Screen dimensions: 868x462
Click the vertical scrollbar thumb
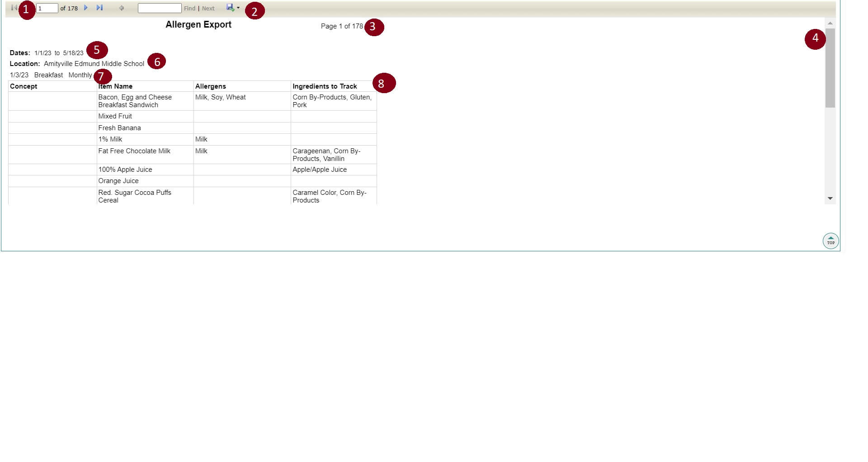[x=830, y=68]
